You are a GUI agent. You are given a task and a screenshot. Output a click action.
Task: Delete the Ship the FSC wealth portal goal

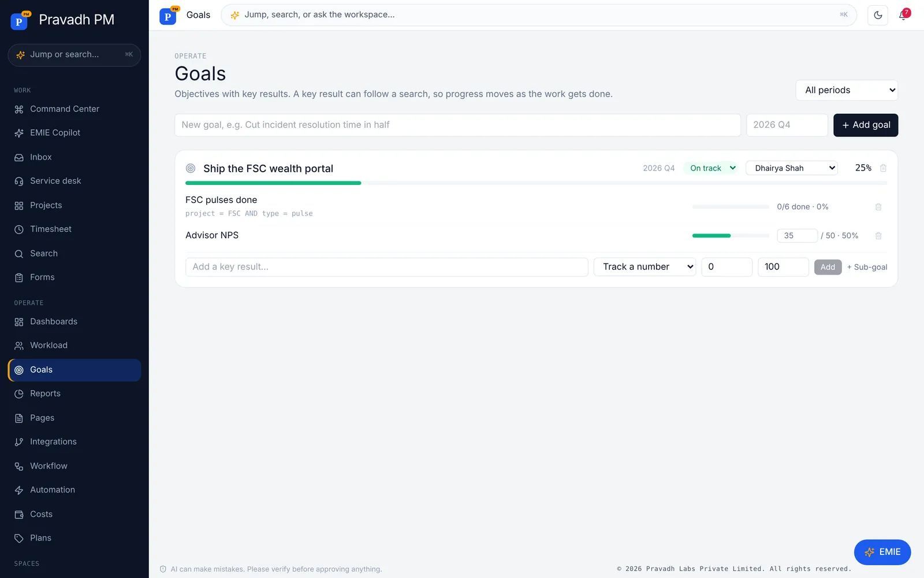883,168
